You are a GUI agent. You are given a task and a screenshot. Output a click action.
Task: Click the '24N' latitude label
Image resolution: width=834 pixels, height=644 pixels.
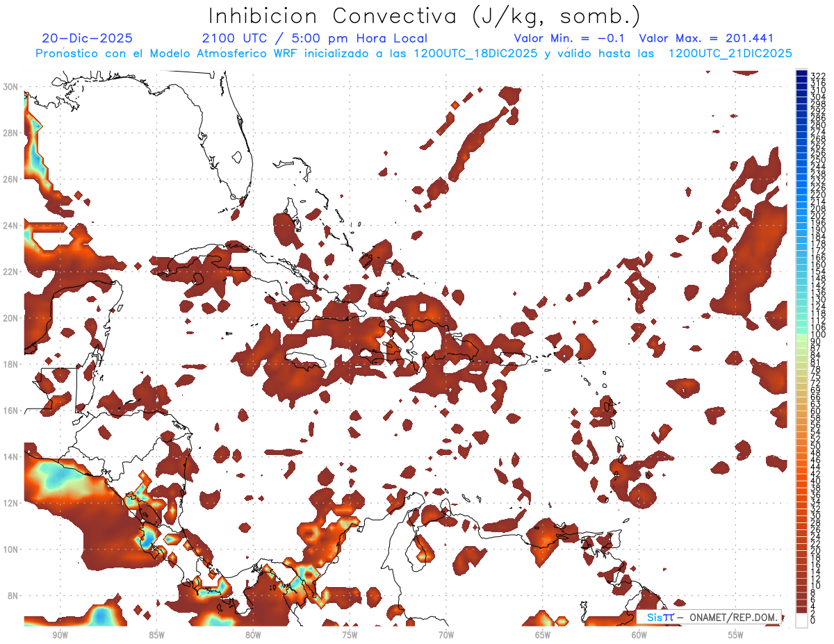[x=12, y=225]
